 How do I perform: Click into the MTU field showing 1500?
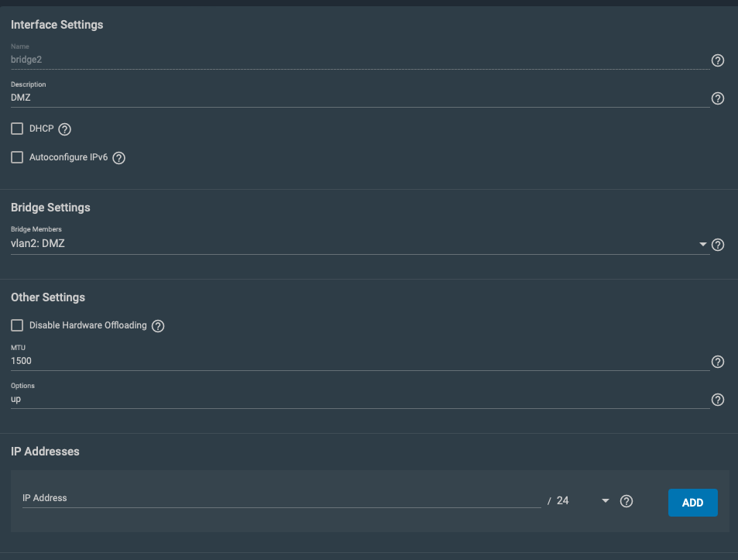pyautogui.click(x=360, y=361)
